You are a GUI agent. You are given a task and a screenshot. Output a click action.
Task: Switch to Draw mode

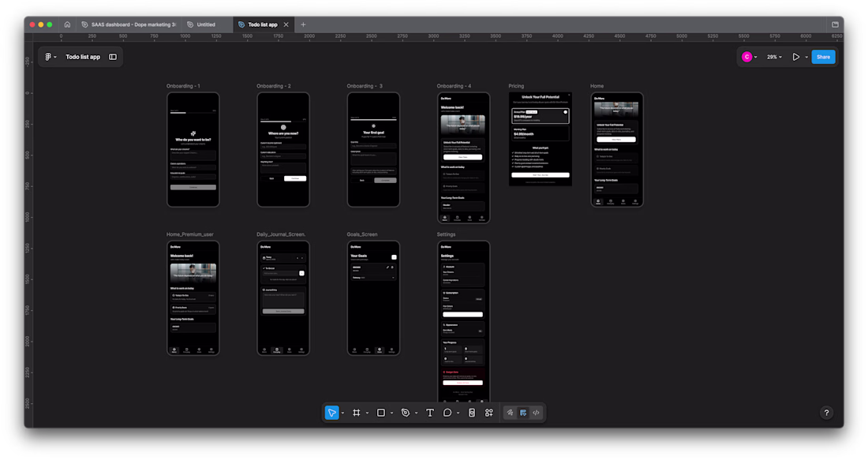(x=510, y=413)
